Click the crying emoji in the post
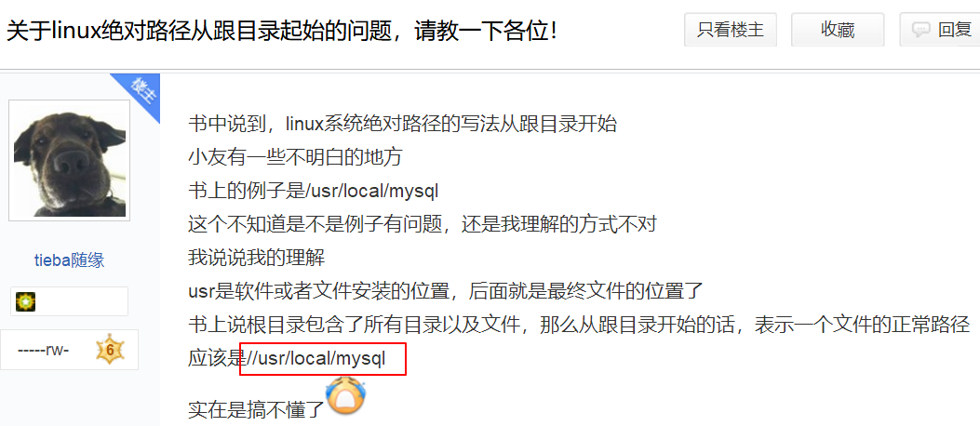The image size is (980, 426). (x=347, y=394)
